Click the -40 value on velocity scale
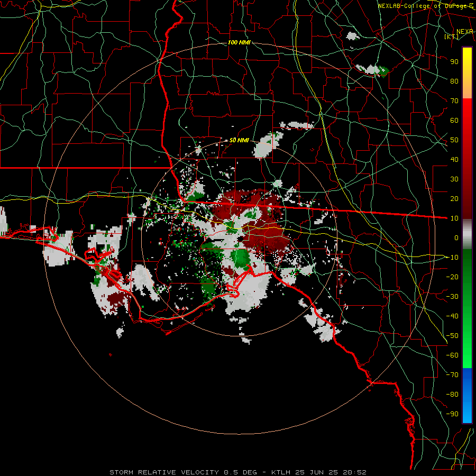Screen dimensions: 476x476 click(452, 316)
